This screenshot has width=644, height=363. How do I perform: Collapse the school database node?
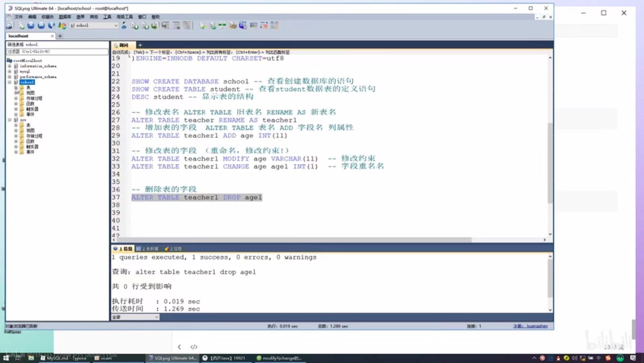click(10, 82)
